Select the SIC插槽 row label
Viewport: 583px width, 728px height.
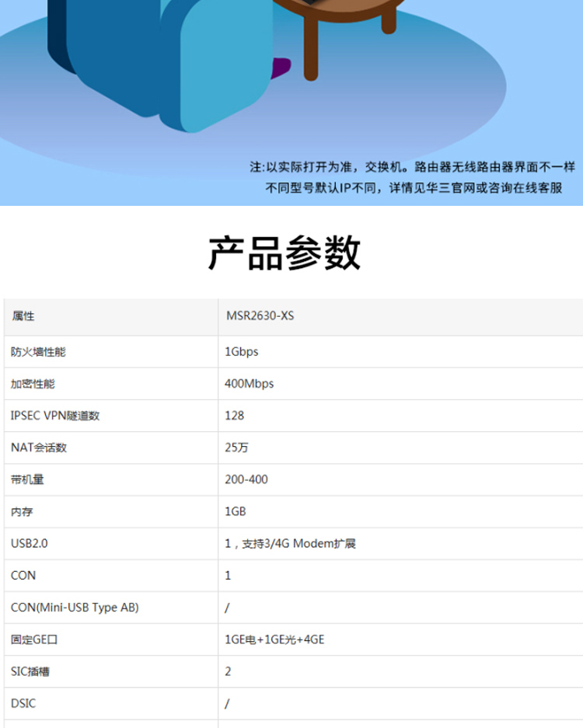(x=30, y=671)
